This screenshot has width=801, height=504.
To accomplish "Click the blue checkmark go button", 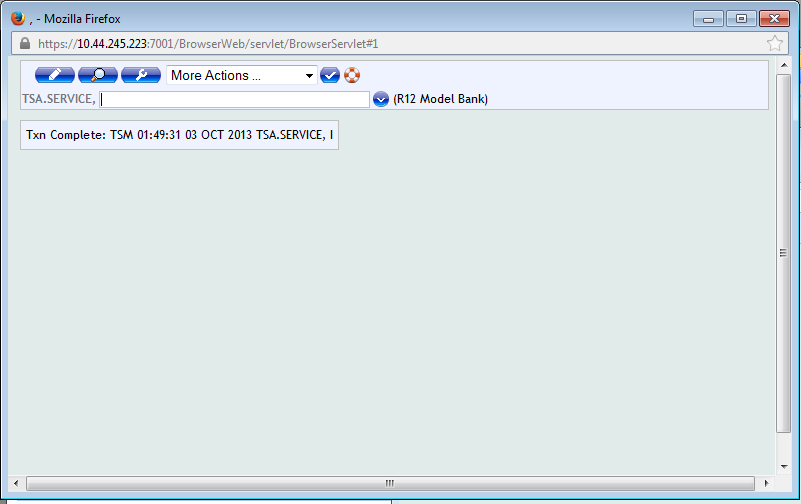I will pyautogui.click(x=330, y=75).
